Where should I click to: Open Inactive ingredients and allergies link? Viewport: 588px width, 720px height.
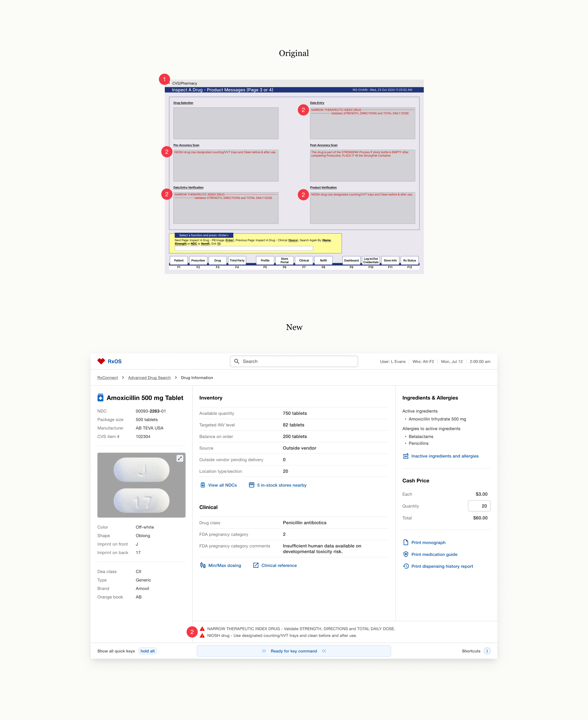444,456
